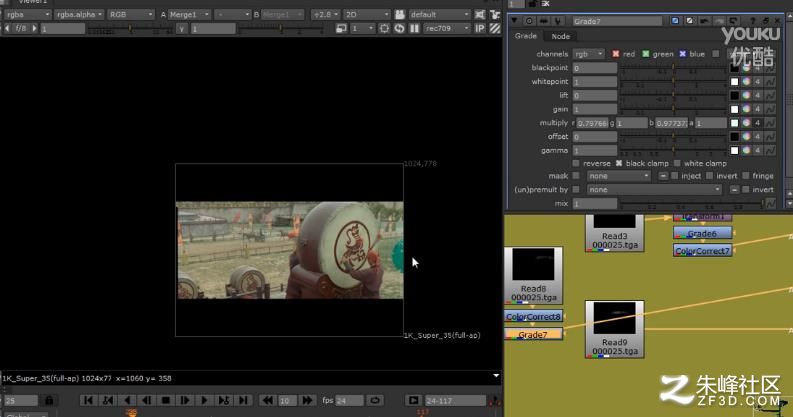Select the Grade6 node
The height and width of the screenshot is (417, 793).
(702, 234)
